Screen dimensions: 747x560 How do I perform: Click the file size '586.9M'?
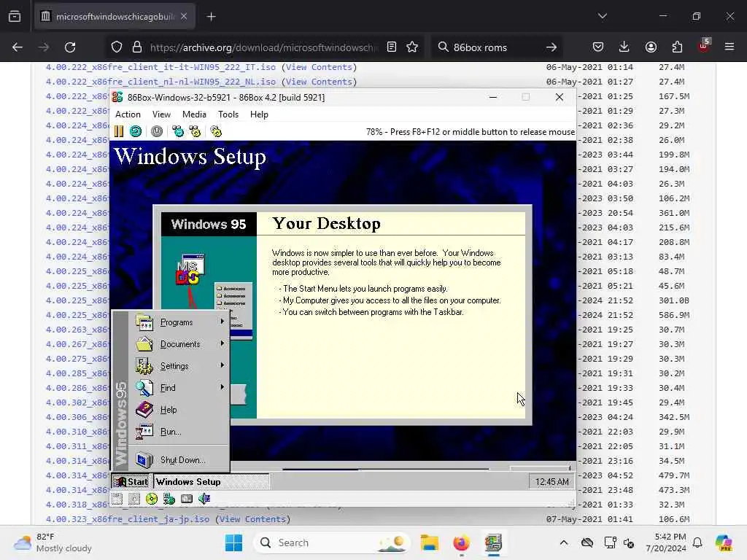[x=673, y=315]
